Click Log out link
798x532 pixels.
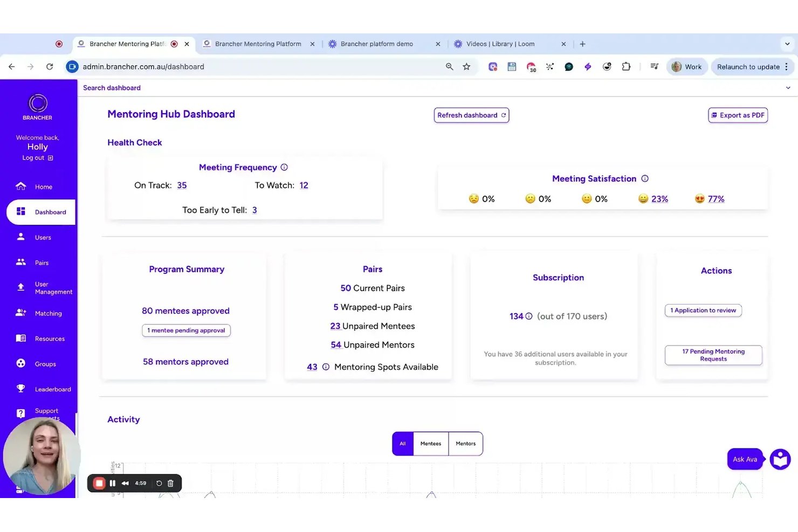[x=37, y=158]
